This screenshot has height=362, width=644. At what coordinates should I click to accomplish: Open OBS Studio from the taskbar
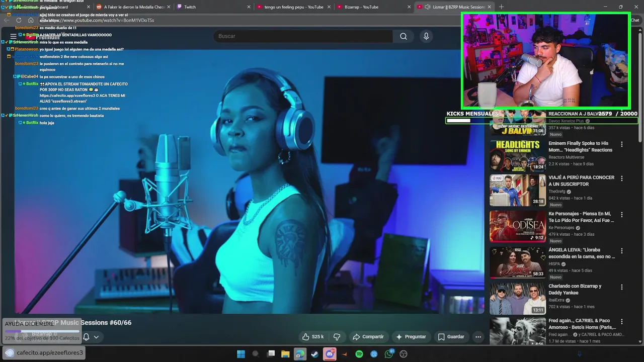pos(403,354)
